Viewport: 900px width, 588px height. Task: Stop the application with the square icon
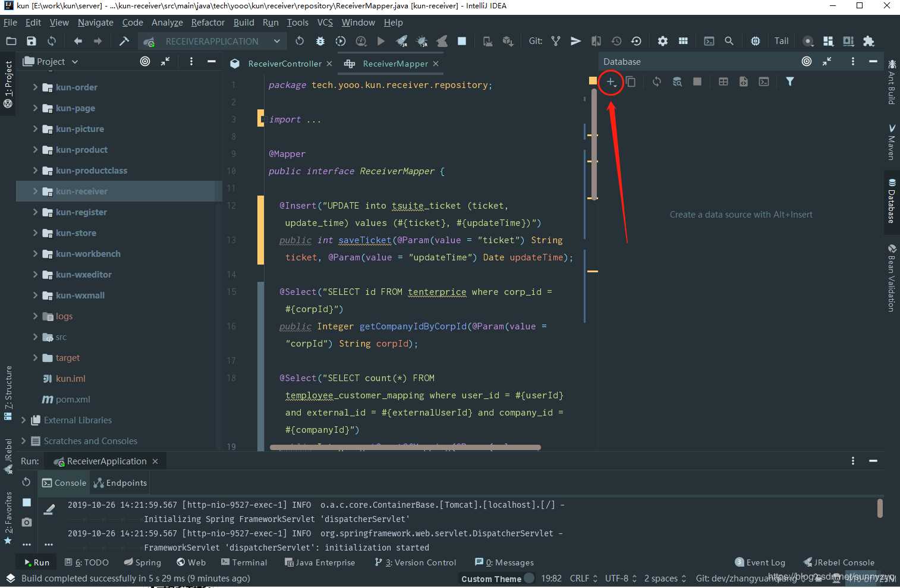click(462, 41)
